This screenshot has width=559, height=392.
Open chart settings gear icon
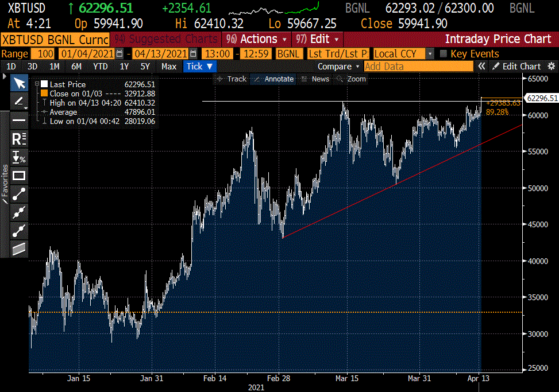[x=552, y=67]
